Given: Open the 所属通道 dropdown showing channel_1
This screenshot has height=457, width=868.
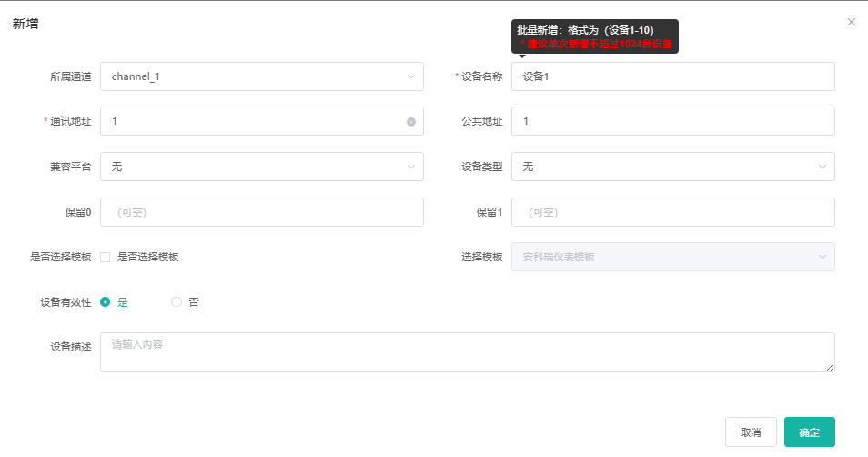Looking at the screenshot, I should coord(262,76).
